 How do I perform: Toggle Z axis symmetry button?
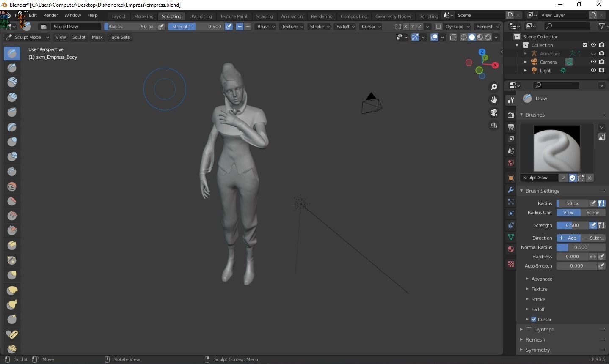pos(419,27)
